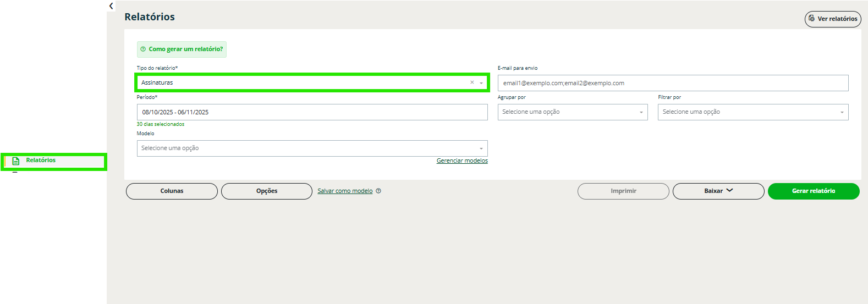
Task: Open the Colunas settings button
Action: (172, 191)
